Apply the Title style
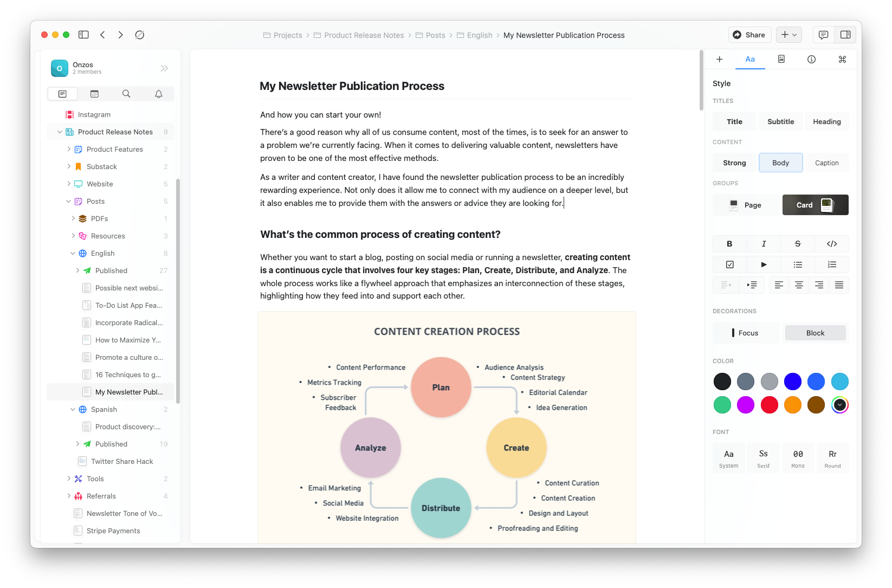 [734, 121]
